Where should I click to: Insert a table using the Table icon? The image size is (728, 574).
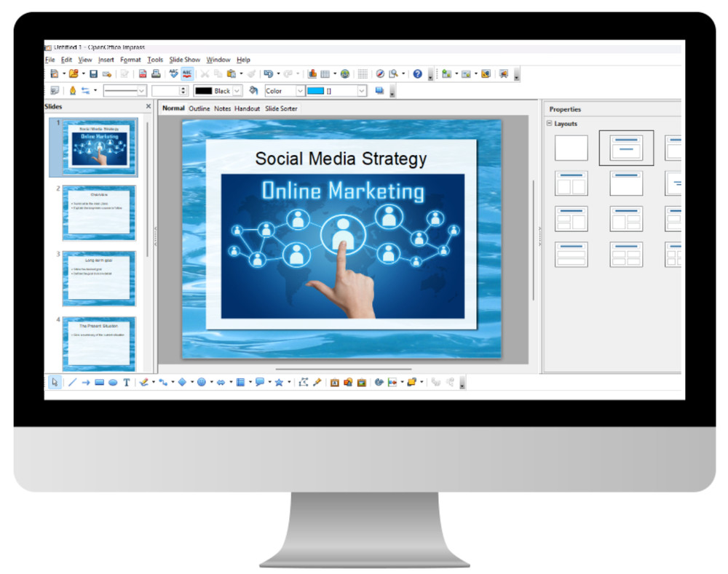pyautogui.click(x=325, y=73)
